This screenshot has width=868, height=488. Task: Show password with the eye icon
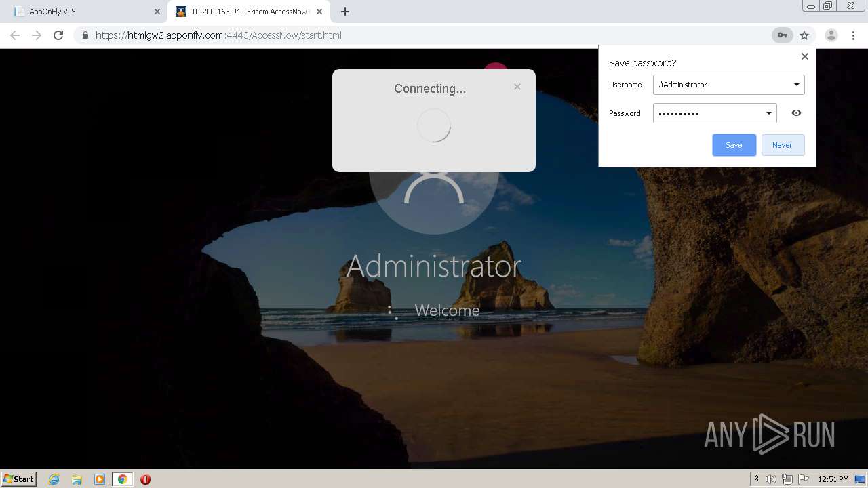(796, 113)
